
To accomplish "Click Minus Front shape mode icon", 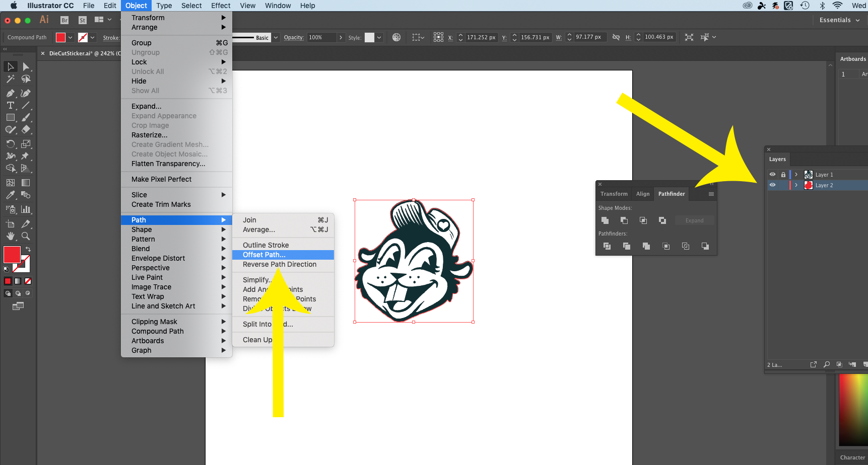I will pos(624,220).
